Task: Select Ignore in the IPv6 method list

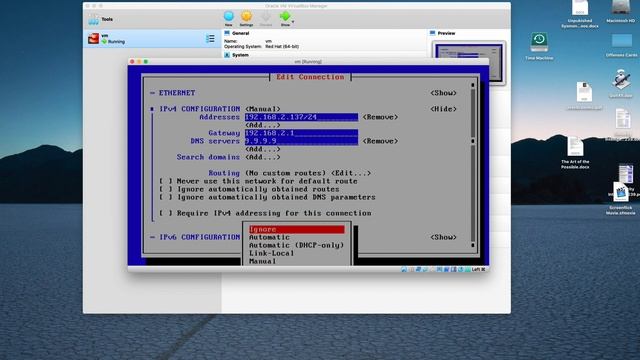Action: tap(297, 229)
